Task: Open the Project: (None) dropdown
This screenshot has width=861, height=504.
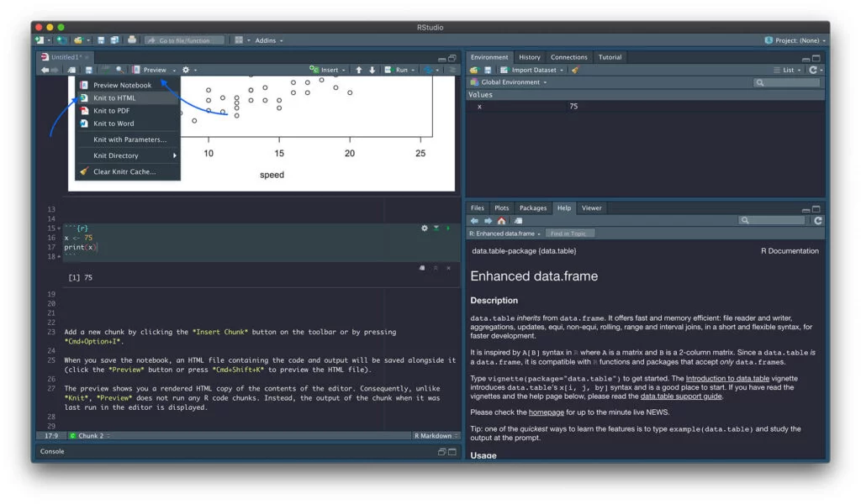Action: (795, 40)
